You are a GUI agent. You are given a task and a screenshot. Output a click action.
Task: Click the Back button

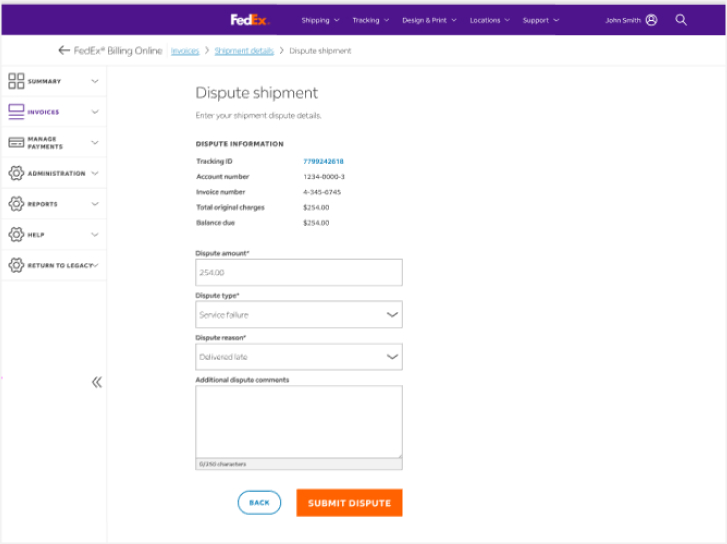[x=259, y=503]
